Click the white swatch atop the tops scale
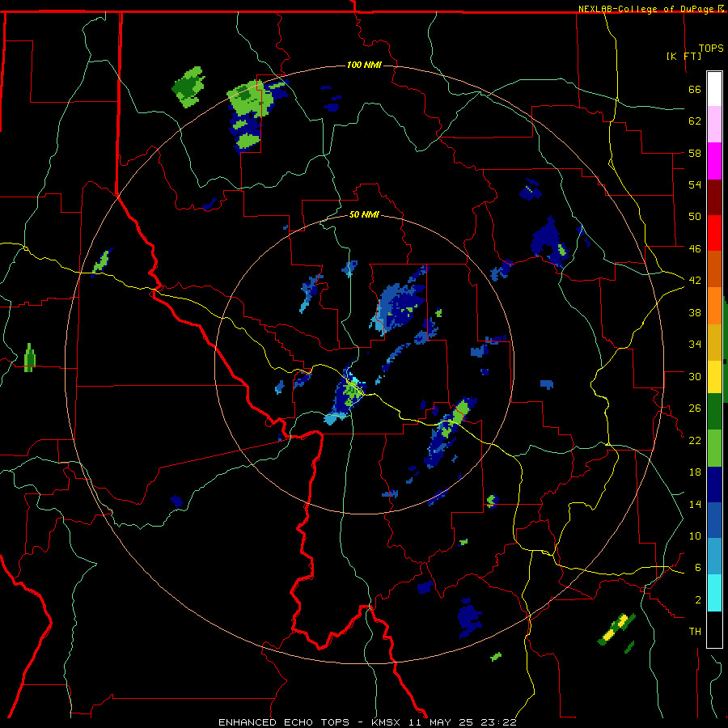 [714, 89]
